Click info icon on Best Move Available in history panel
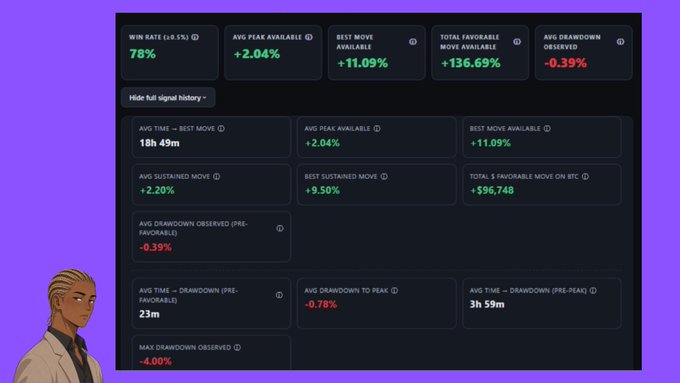 (547, 128)
